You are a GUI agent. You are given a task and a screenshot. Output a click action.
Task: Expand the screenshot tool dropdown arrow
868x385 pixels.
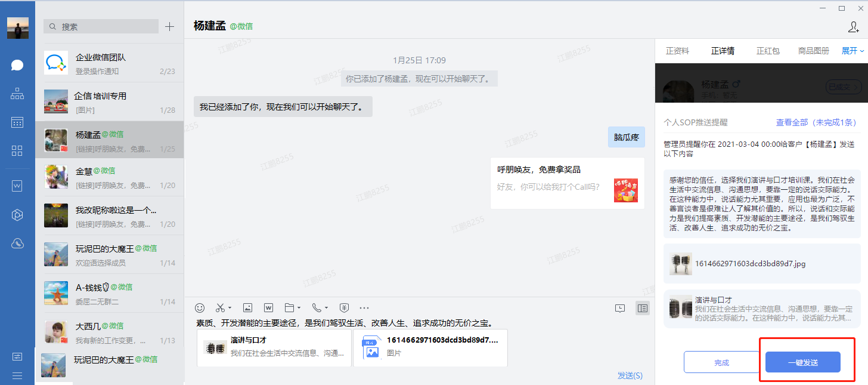click(230, 309)
